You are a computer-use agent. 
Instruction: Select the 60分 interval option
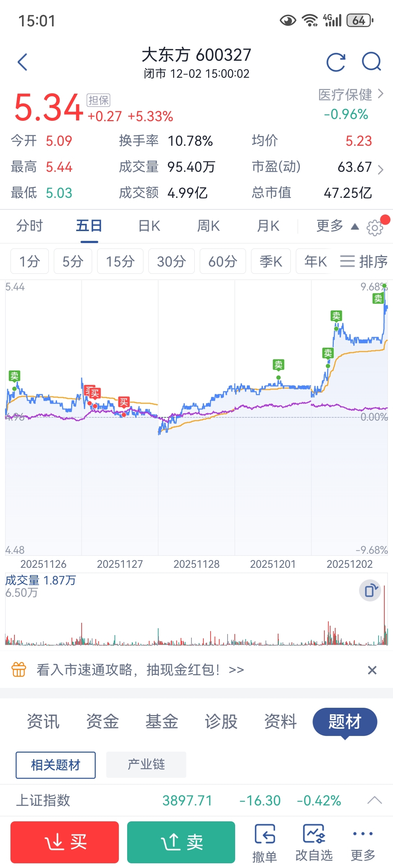[223, 261]
